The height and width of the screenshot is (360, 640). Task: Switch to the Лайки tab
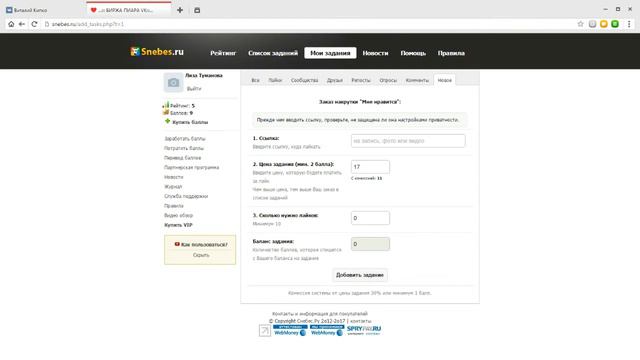[x=275, y=80]
